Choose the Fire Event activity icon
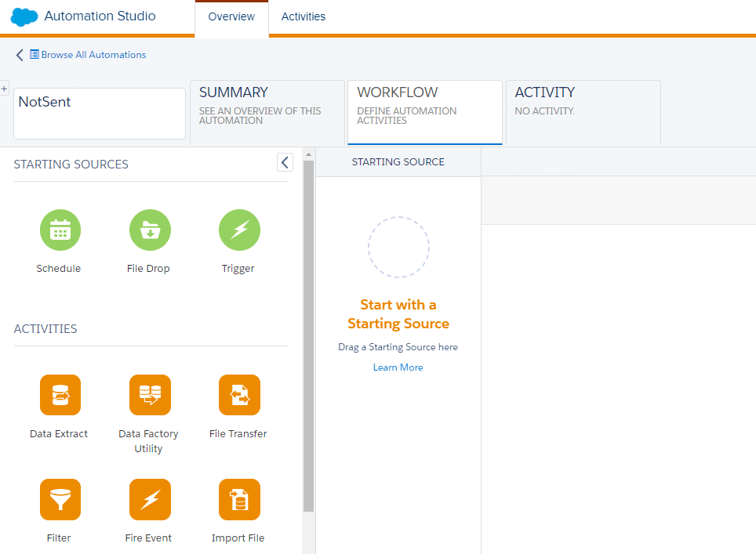756x554 pixels. [x=150, y=499]
